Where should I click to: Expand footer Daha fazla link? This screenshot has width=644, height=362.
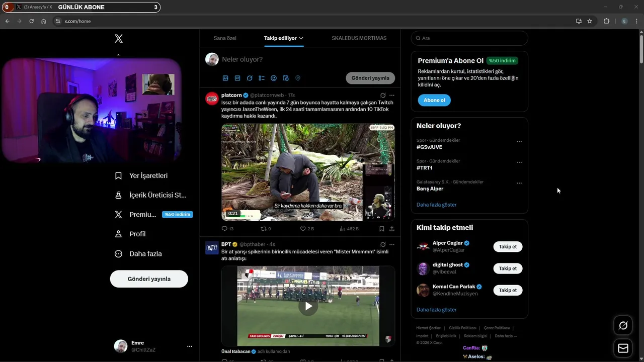pos(506,336)
